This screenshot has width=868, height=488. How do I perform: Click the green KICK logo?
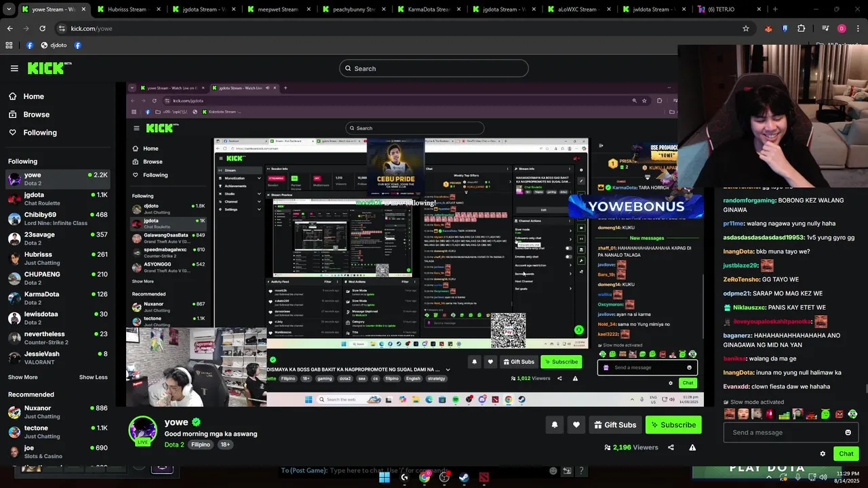(x=49, y=68)
